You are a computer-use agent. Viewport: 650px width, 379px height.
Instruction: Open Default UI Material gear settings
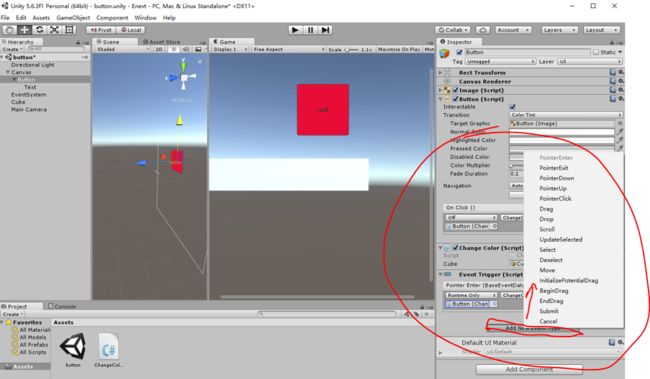coord(621,343)
